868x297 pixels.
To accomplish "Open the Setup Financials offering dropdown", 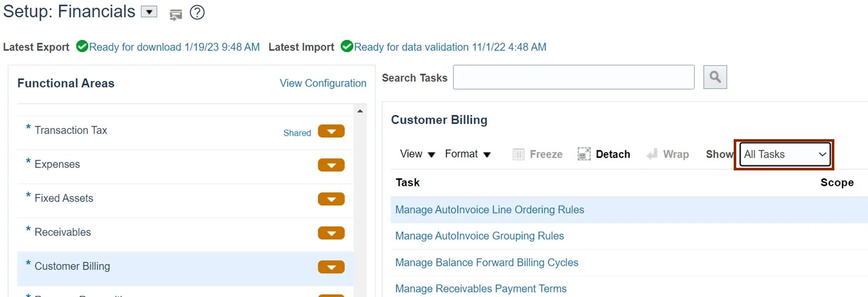I will pyautogui.click(x=149, y=12).
